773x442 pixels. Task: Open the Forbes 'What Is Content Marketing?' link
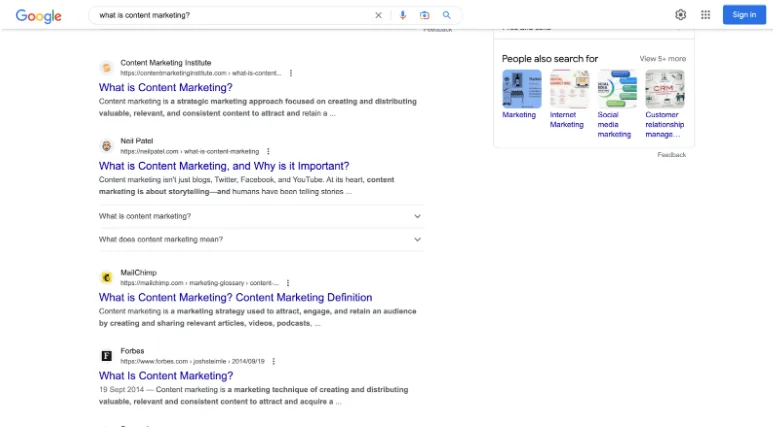pos(166,376)
